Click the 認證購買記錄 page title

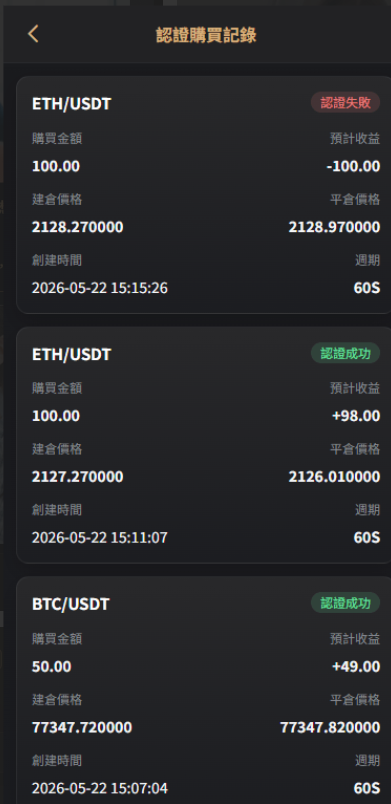coord(206,35)
